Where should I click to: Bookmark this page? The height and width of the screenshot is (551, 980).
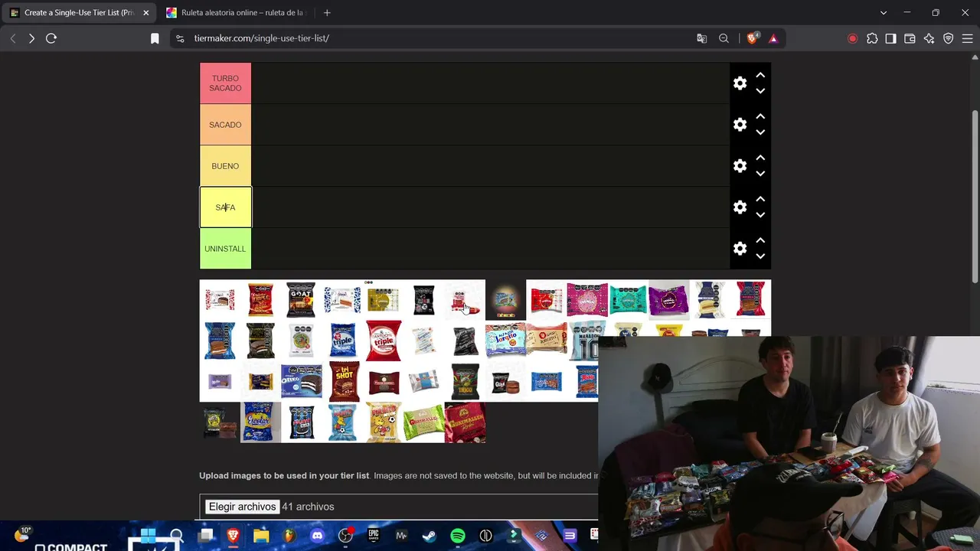[155, 38]
